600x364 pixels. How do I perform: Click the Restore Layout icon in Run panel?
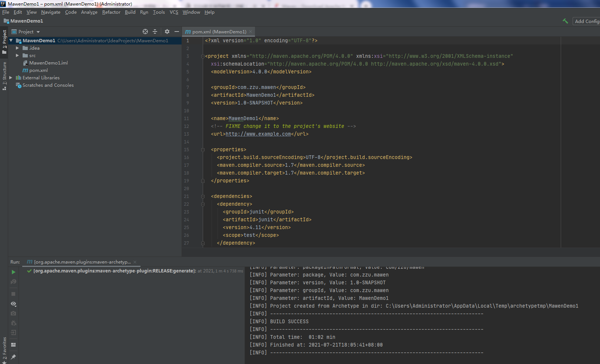[x=13, y=345]
